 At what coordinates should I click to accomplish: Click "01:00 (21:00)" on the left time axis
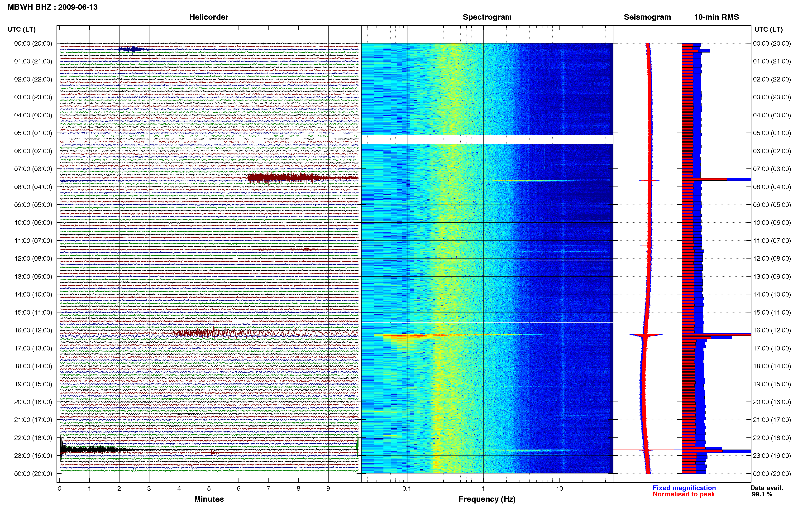pyautogui.click(x=33, y=61)
